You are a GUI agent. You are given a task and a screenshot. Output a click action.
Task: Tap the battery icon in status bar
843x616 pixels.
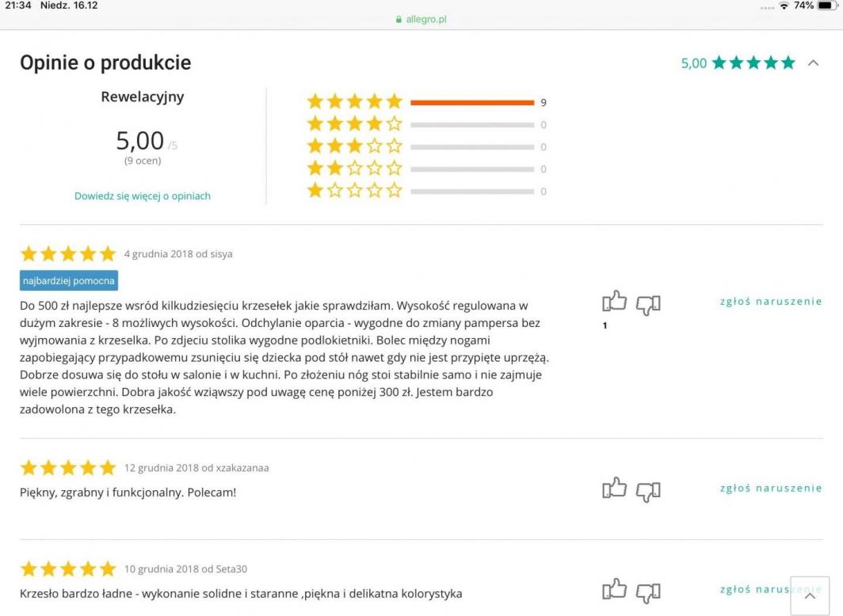pyautogui.click(x=827, y=6)
